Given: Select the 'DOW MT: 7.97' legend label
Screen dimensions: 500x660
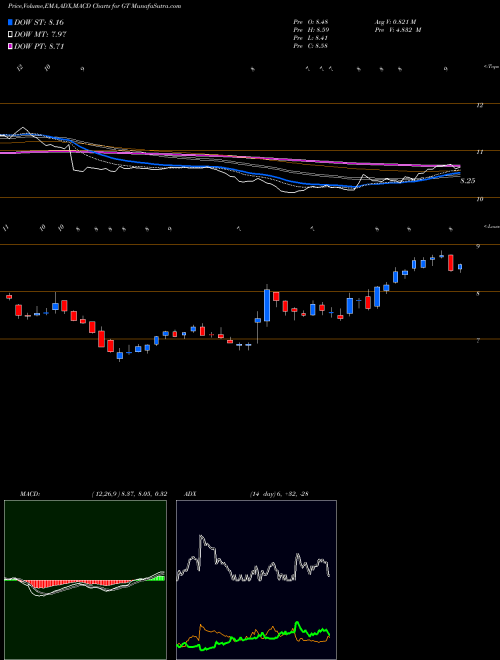Looking at the screenshot, I should tap(40, 35).
